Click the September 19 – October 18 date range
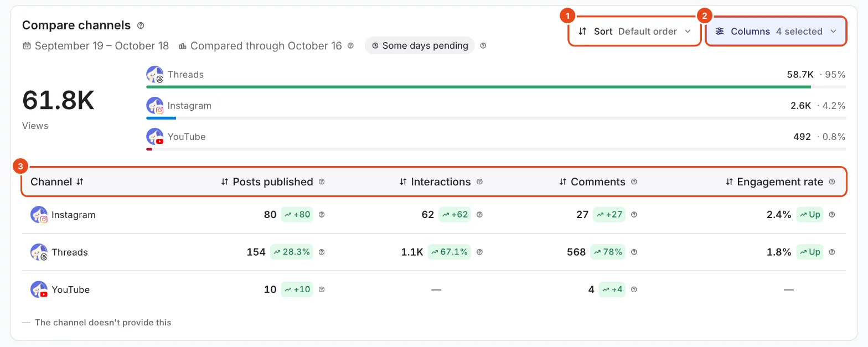Screen dimensions: 868x347 pyautogui.click(x=102, y=46)
